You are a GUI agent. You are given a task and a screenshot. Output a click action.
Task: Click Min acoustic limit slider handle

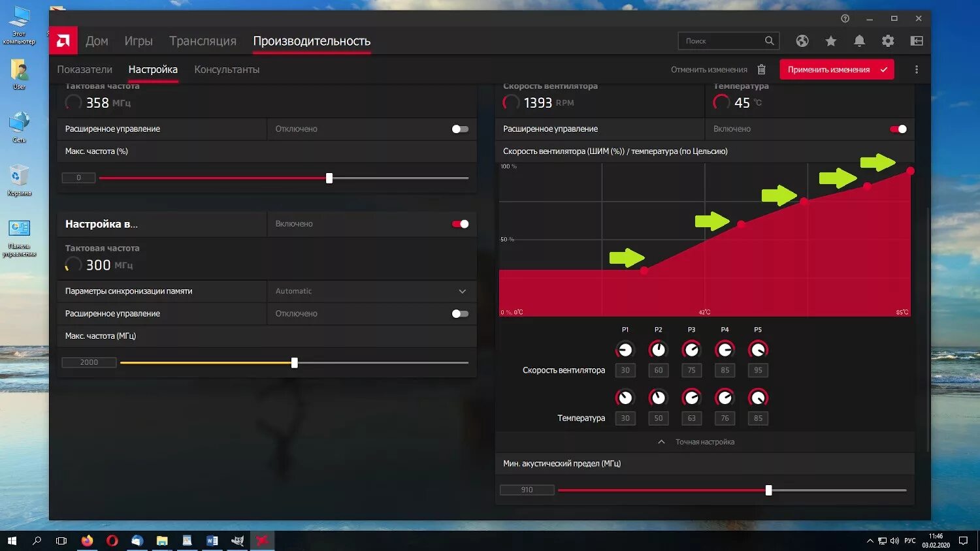point(768,490)
